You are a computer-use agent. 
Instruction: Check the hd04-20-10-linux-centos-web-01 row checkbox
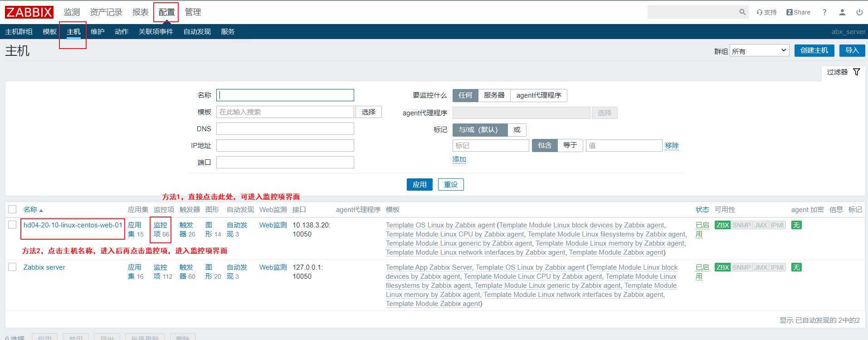(x=12, y=225)
